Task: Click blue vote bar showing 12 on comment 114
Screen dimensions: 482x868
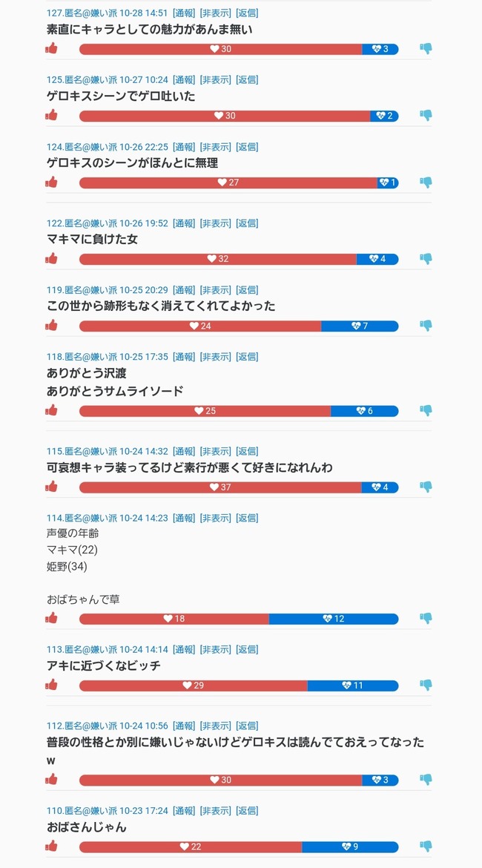Action: 334,619
